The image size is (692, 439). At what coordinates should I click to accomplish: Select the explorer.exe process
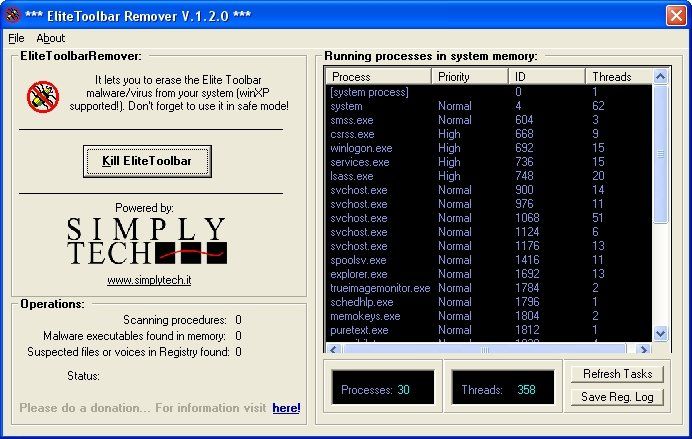point(489,274)
